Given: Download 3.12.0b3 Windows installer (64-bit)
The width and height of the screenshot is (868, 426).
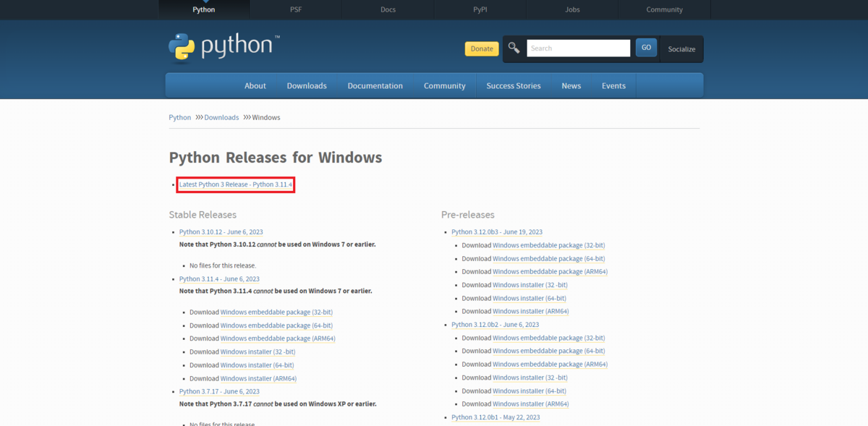Looking at the screenshot, I should point(529,298).
